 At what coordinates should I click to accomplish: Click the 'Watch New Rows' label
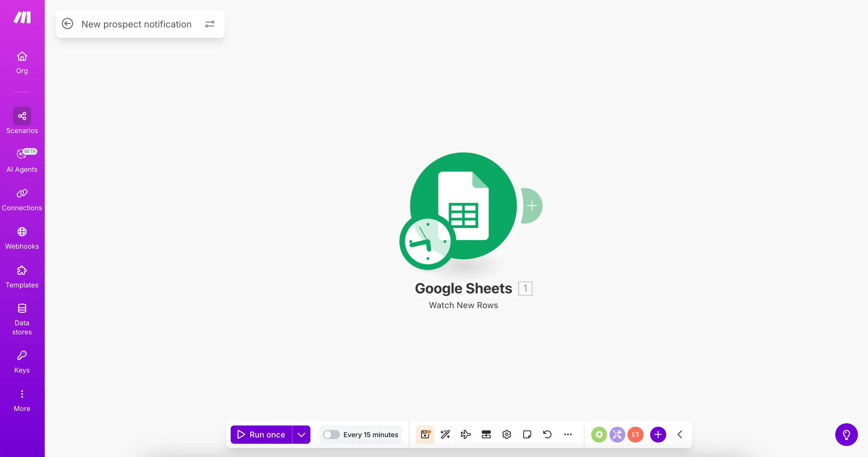pyautogui.click(x=463, y=305)
